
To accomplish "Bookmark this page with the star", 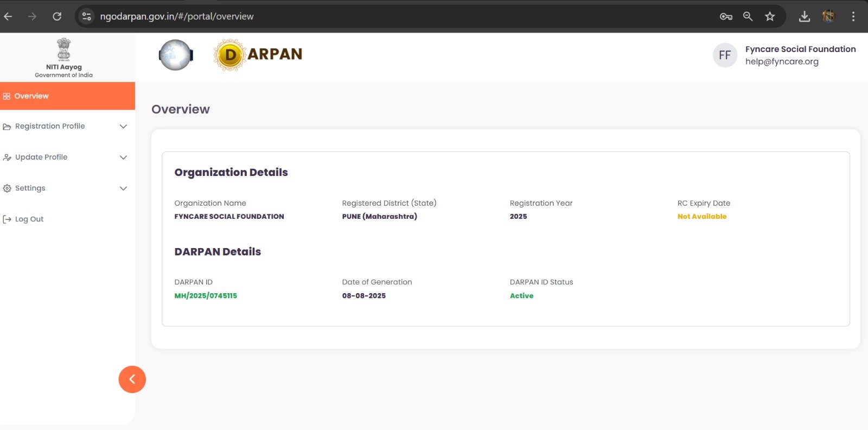I will click(x=770, y=16).
